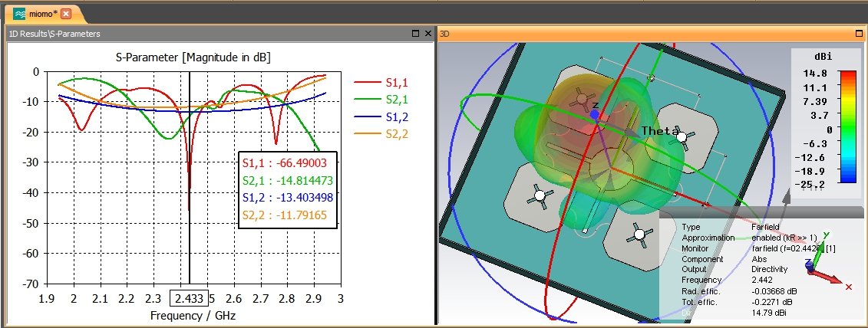Click the vertical axis marker line in plot
This screenshot has width=868, height=328.
[190, 177]
